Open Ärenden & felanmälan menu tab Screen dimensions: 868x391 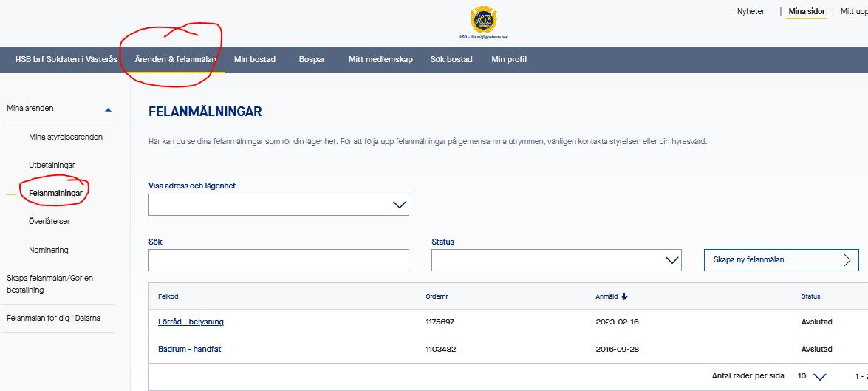(175, 60)
